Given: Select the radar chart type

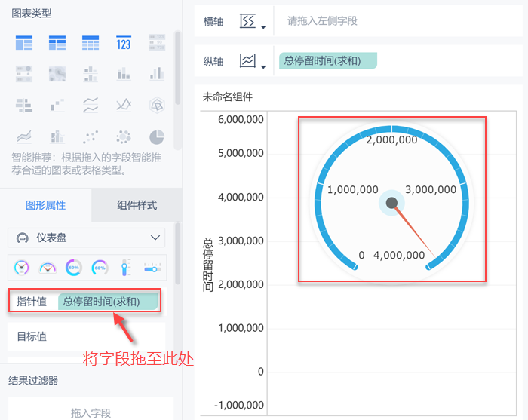Looking at the screenshot, I should pos(157,105).
